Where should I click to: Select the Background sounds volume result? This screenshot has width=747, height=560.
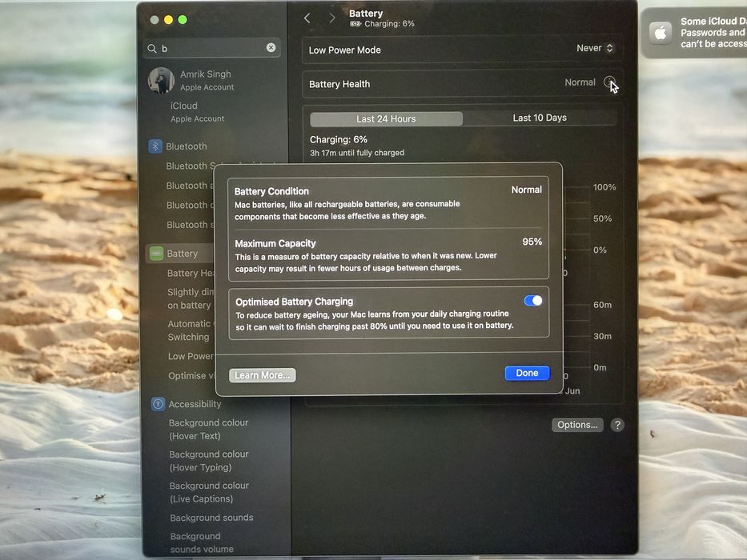pyautogui.click(x=202, y=542)
